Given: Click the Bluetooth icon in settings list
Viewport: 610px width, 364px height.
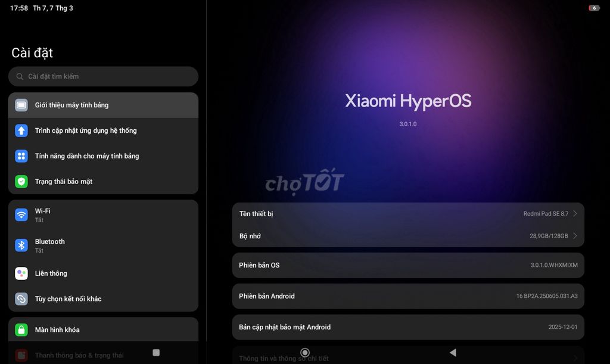Looking at the screenshot, I should point(21,245).
